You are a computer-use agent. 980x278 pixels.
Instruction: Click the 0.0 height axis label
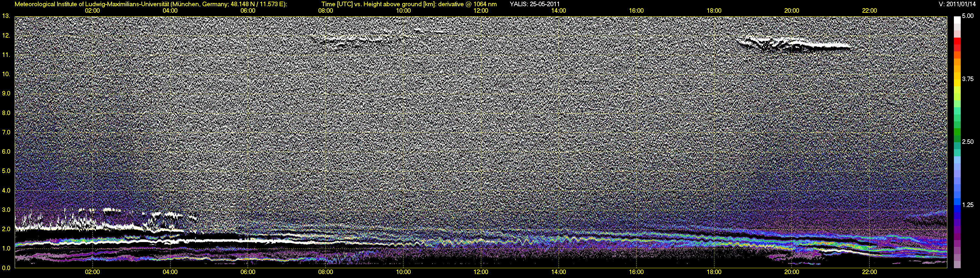tap(6, 268)
